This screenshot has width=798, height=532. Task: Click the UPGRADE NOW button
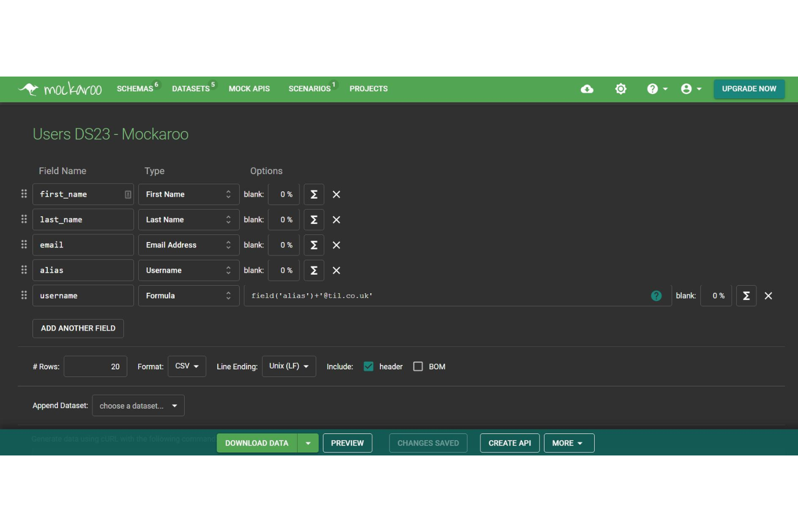pyautogui.click(x=749, y=89)
